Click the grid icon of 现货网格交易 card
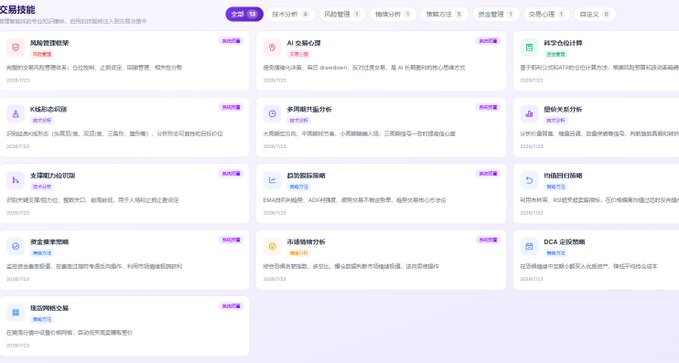Viewport: 679px width, 363px height. [x=16, y=313]
